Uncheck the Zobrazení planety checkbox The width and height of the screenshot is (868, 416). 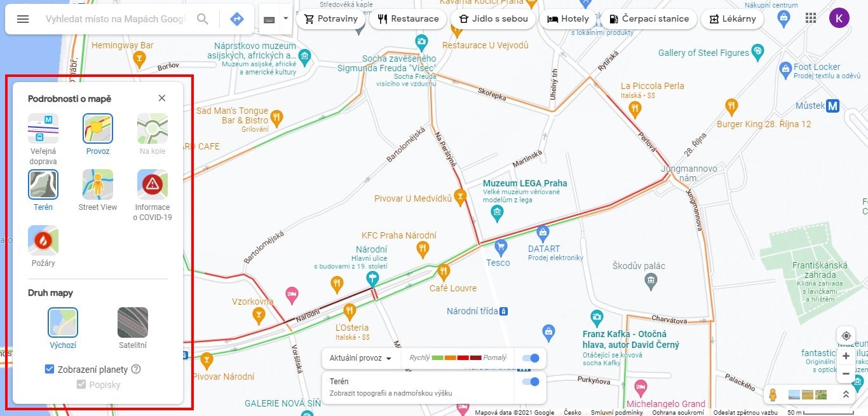(50, 369)
